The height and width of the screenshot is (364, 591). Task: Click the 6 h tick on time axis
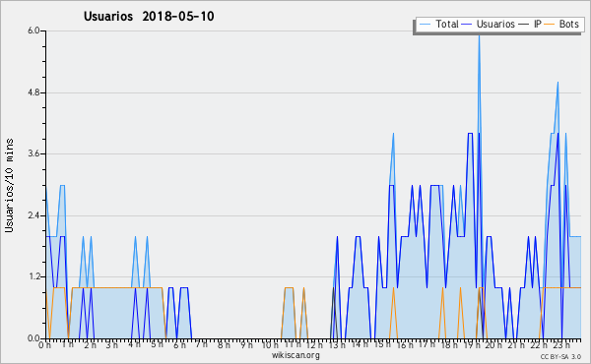click(179, 345)
